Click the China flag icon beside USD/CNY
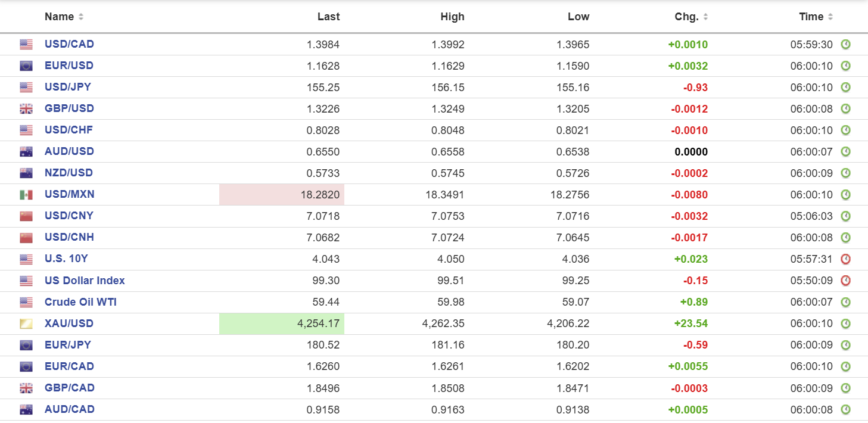868x423 pixels. pyautogui.click(x=26, y=216)
